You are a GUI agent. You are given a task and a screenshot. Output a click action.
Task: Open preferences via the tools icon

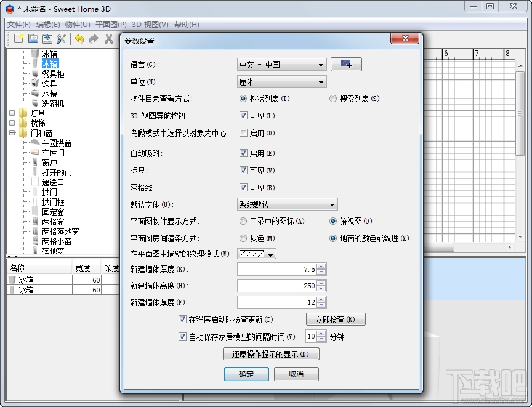(62, 39)
